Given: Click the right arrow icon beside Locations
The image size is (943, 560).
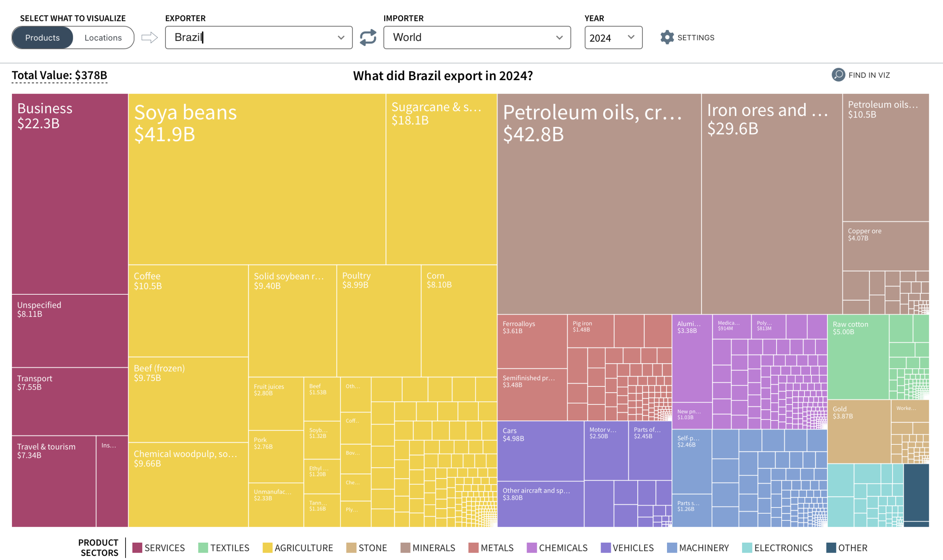Looking at the screenshot, I should (x=149, y=37).
